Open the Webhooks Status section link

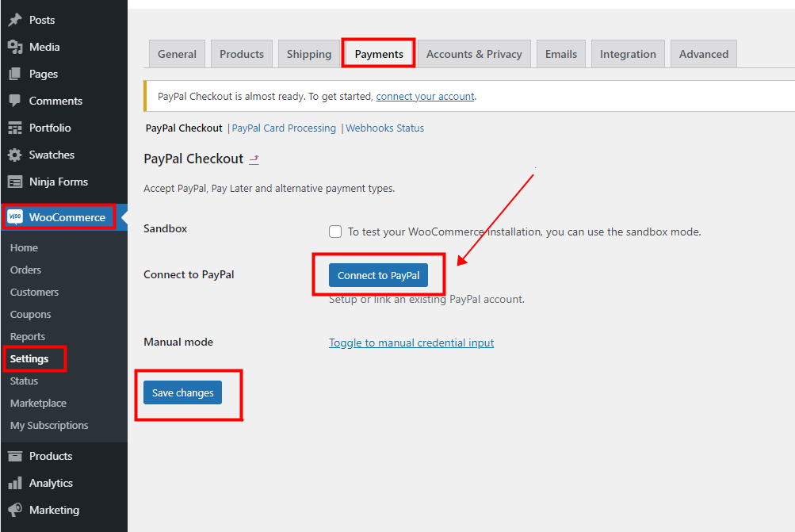tap(385, 128)
